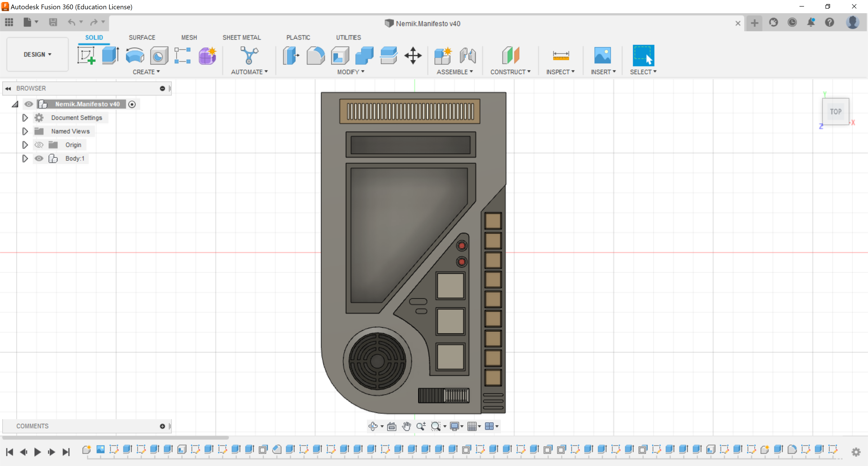This screenshot has width=868, height=466.
Task: Select the Combine tool
Action: [364, 56]
